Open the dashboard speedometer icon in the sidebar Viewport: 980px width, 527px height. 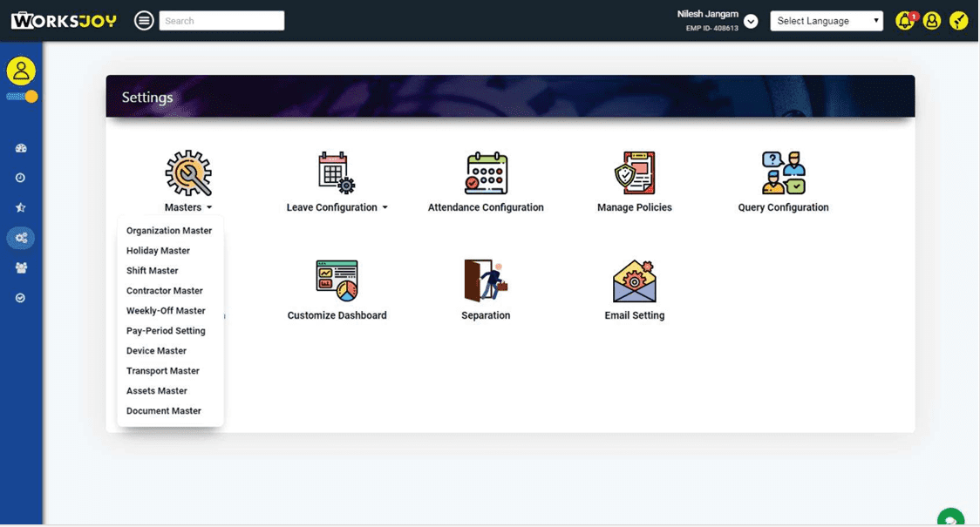(20, 147)
